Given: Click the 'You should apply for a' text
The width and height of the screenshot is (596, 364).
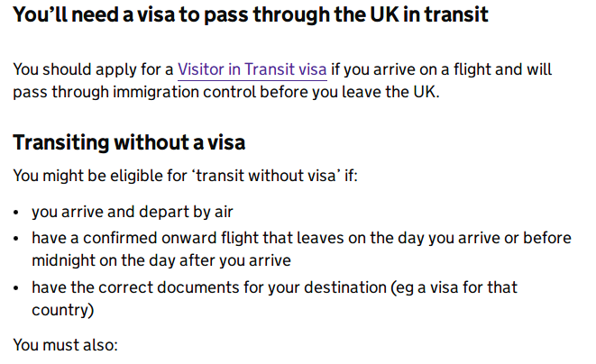Looking at the screenshot, I should (x=93, y=69).
